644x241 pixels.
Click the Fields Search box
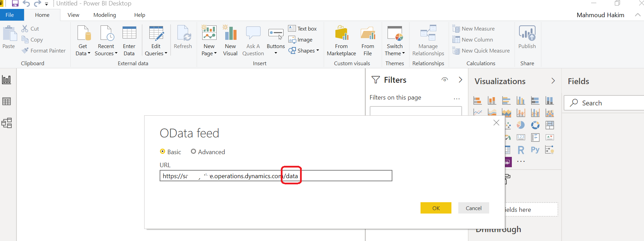[604, 103]
